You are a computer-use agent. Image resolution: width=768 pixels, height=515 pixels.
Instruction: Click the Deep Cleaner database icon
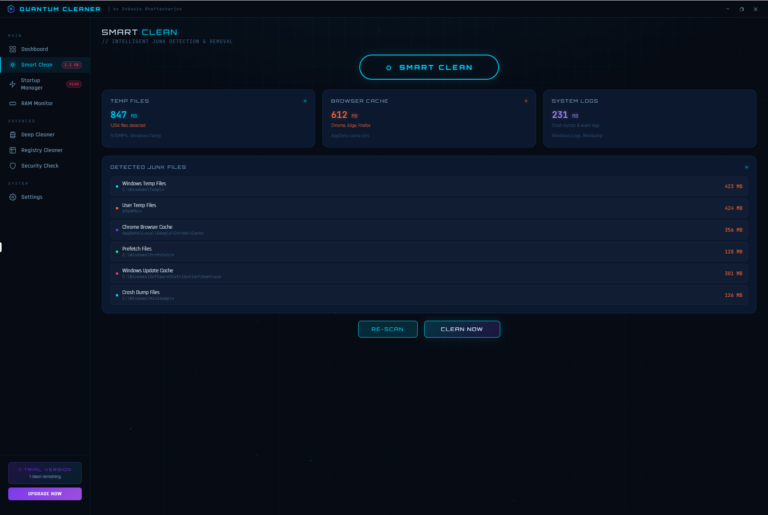click(13, 135)
